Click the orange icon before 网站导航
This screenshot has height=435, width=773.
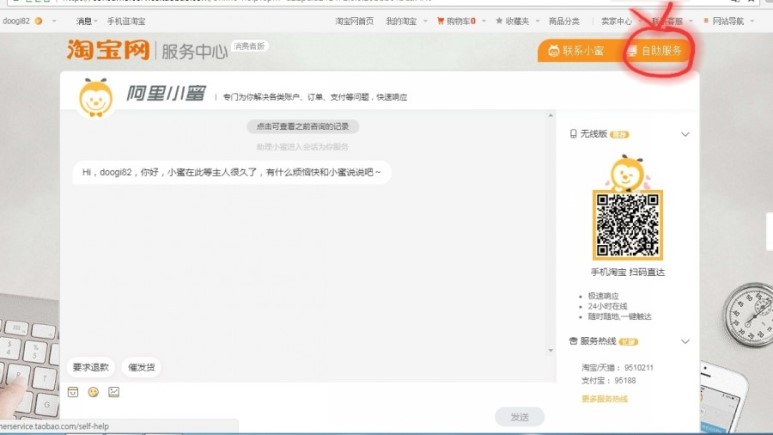click(x=706, y=21)
